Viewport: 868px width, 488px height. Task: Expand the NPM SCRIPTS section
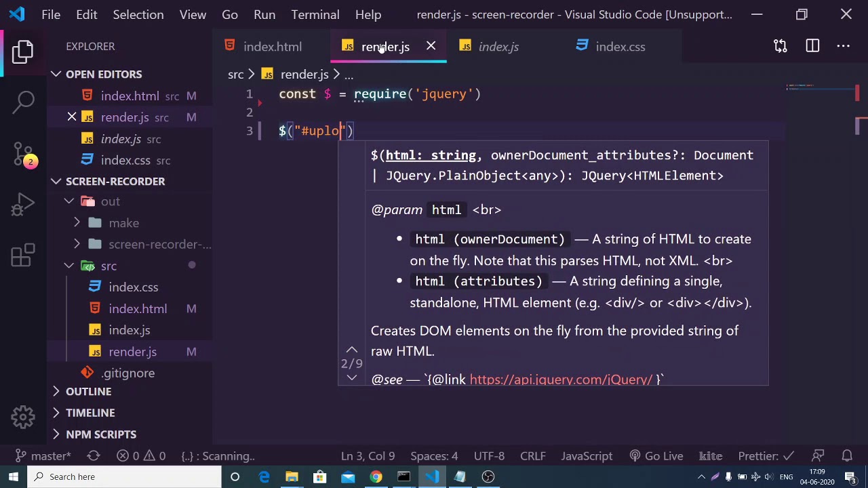pos(100,434)
